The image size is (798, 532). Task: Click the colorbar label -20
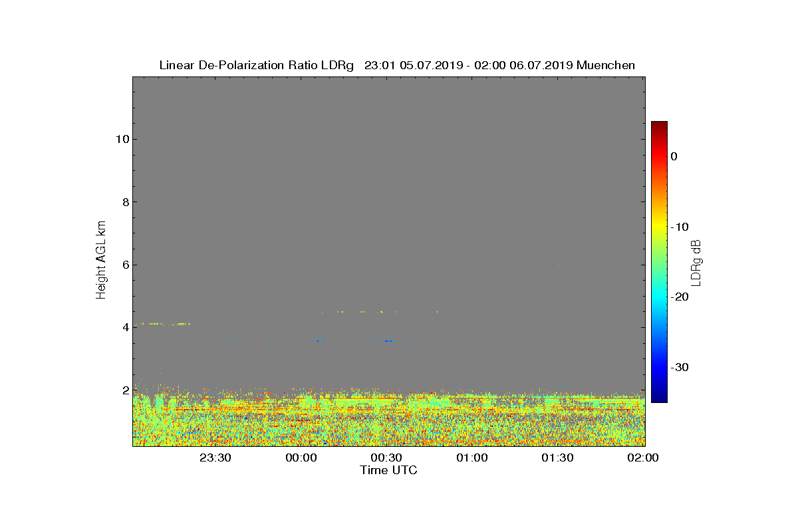pyautogui.click(x=678, y=297)
